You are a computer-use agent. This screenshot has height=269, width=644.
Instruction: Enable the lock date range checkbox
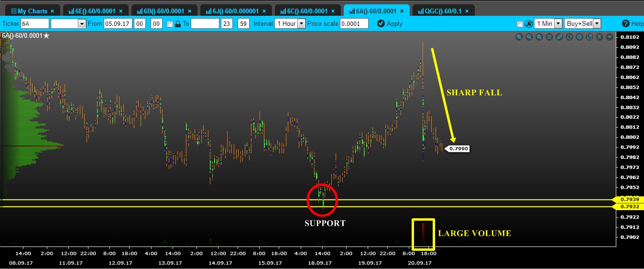point(170,24)
